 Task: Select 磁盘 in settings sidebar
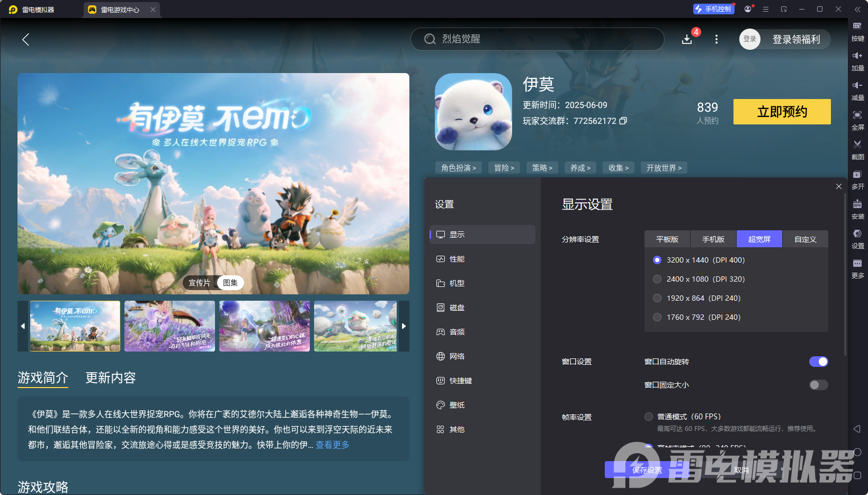tap(482, 308)
